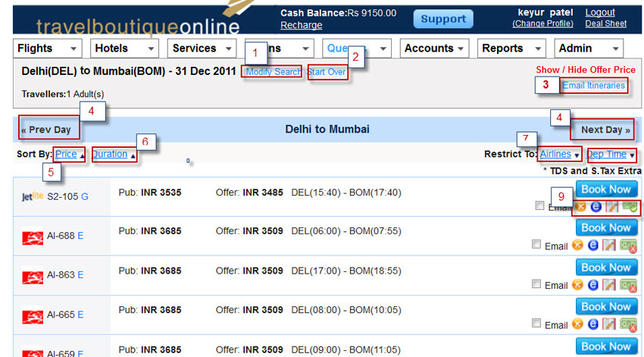Screen dimensions: 644x357
Task: Click the blue e icon in the AI-863 row
Action: coord(595,285)
